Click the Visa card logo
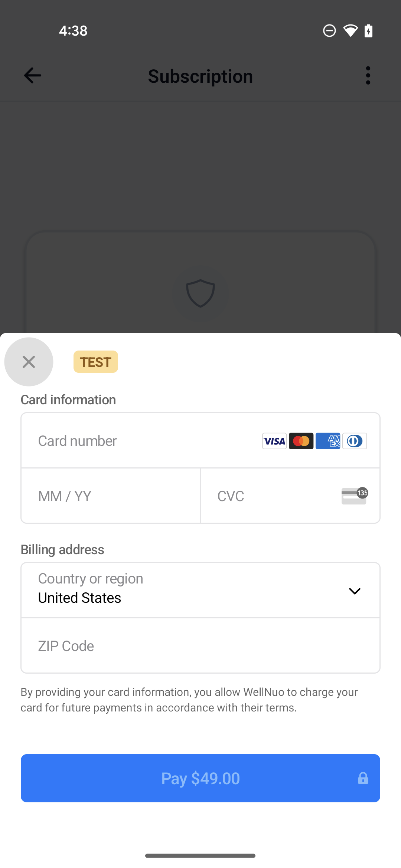This screenshot has height=868, width=401. coord(274,441)
